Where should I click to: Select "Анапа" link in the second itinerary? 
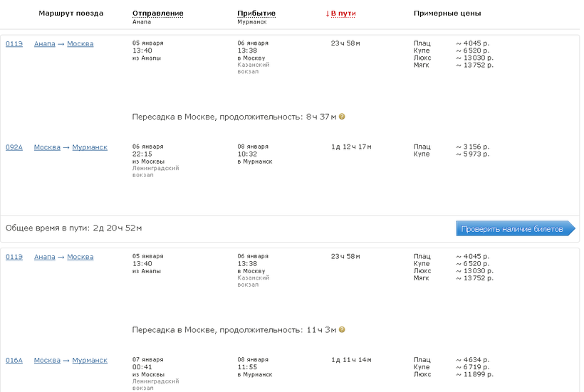44,257
